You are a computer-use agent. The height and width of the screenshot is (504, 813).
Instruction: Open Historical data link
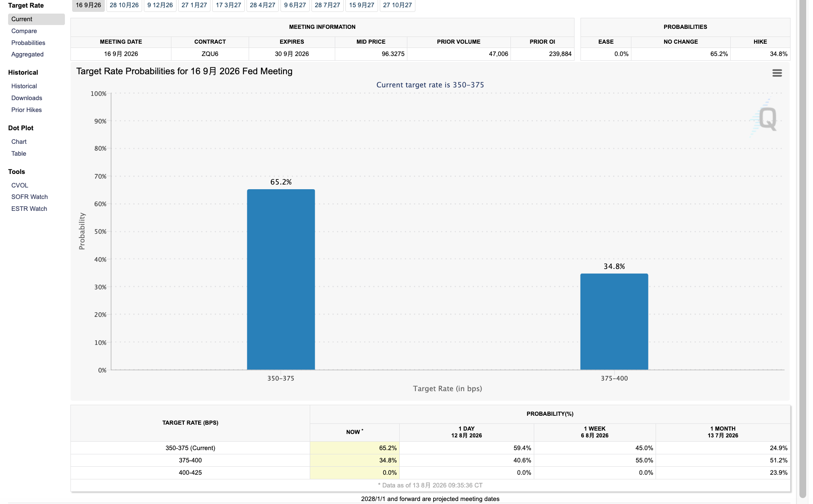click(24, 86)
